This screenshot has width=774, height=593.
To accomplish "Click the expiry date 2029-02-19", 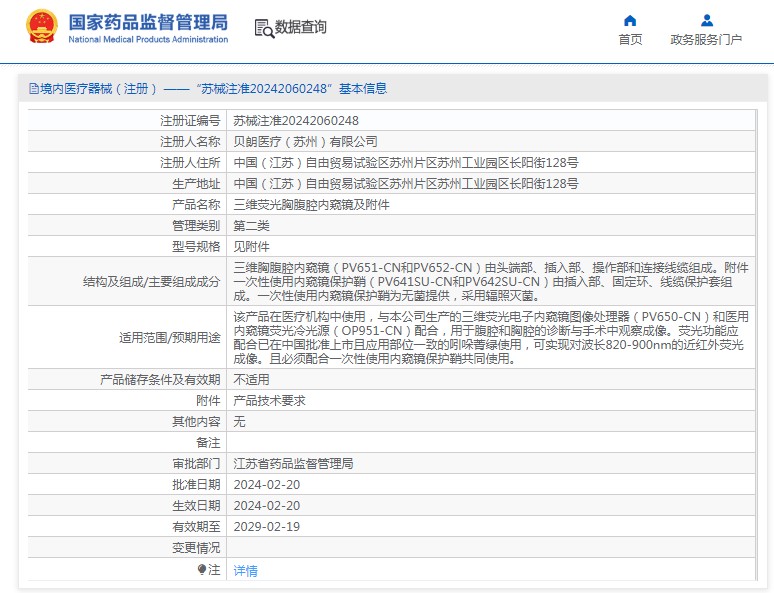I will tap(266, 527).
